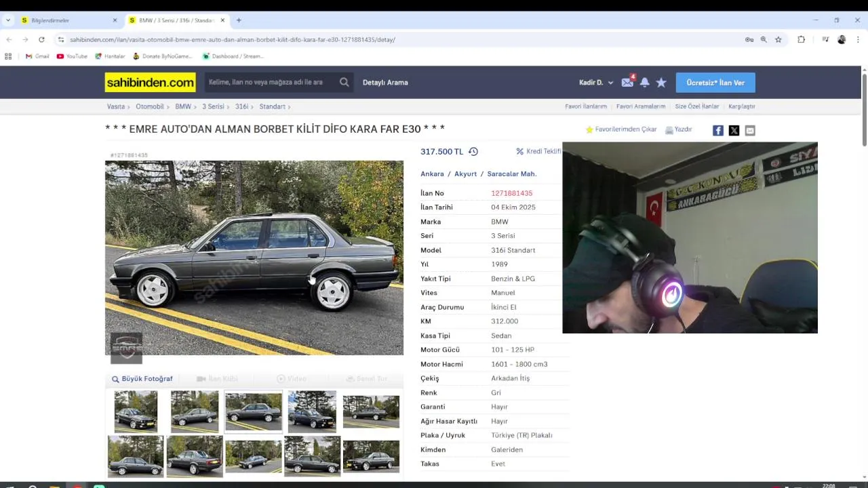Share listing by email icon
This screenshot has height=488, width=868.
point(750,130)
